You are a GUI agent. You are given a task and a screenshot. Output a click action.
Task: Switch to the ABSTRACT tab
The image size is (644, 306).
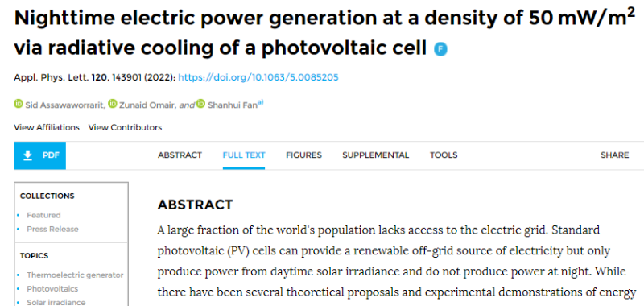coord(180,155)
